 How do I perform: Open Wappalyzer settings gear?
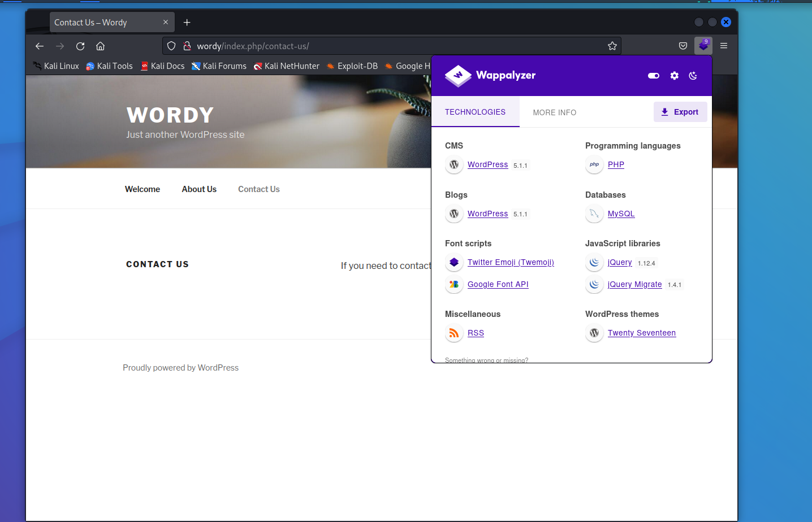(x=675, y=76)
